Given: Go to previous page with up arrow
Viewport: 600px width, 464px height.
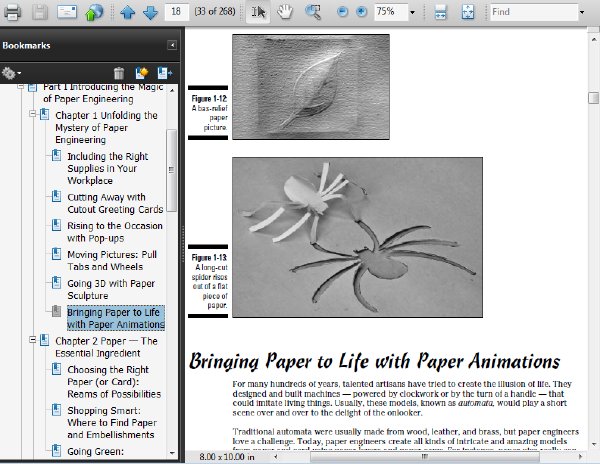Looking at the screenshot, I should point(127,12).
